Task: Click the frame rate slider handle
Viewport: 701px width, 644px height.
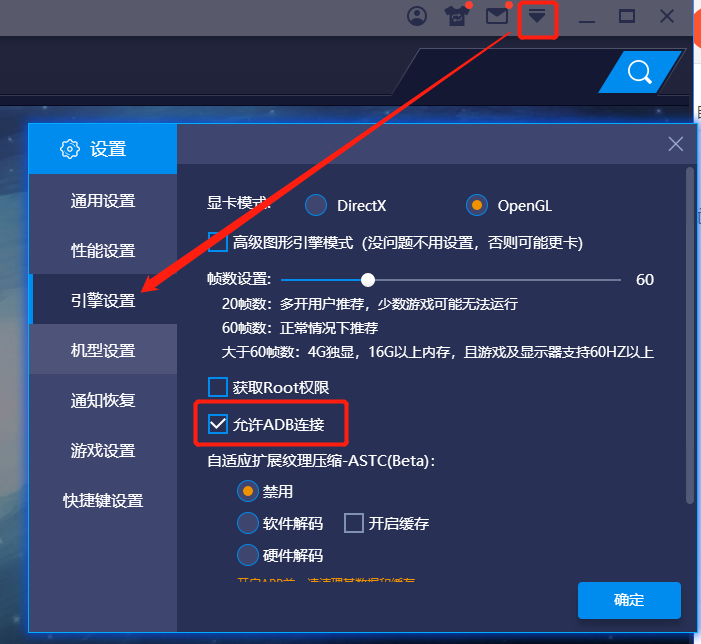Action: pyautogui.click(x=368, y=280)
